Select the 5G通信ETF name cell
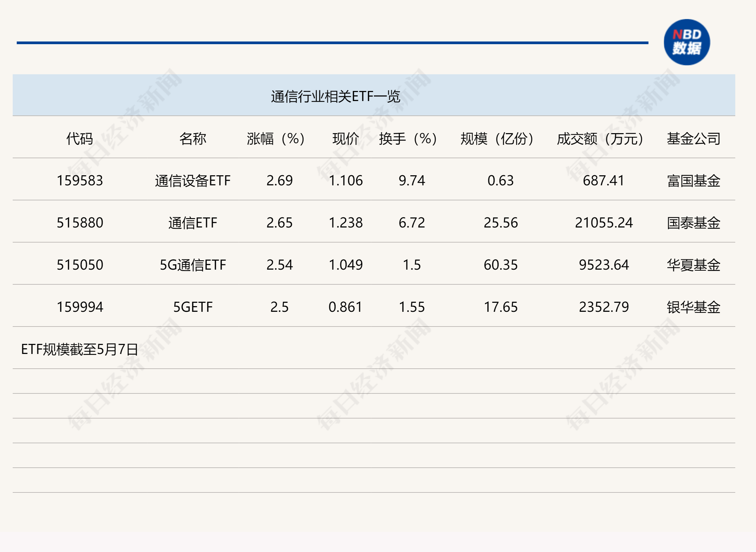The width and height of the screenshot is (756, 552). click(x=193, y=265)
